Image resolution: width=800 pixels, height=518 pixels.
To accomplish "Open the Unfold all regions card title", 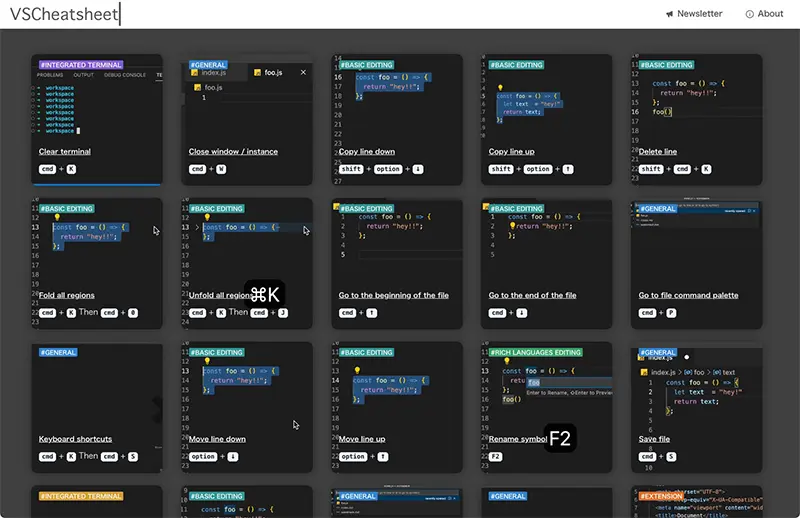I will (220, 295).
